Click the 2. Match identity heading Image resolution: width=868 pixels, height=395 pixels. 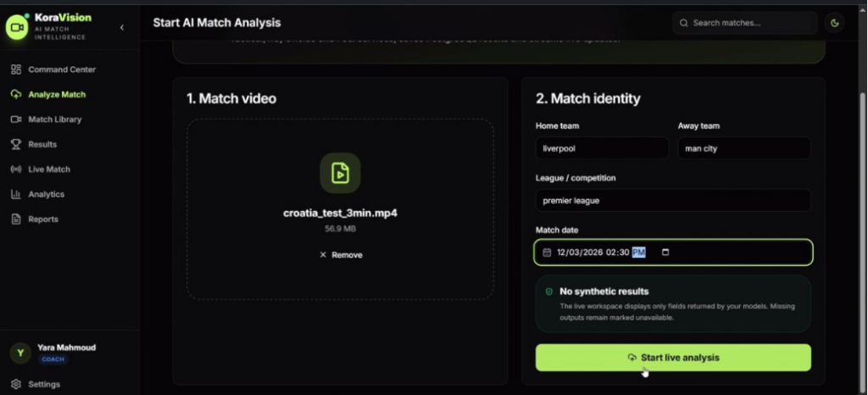(x=588, y=98)
